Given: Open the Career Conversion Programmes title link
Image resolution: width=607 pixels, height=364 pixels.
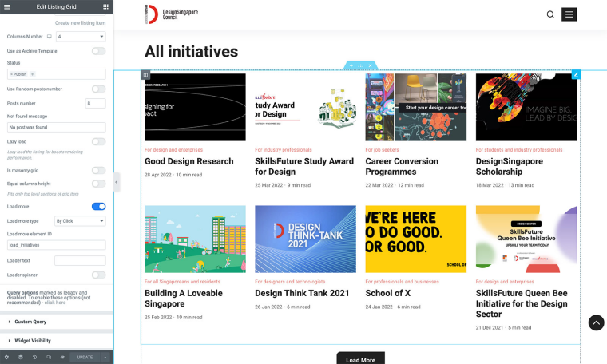Looking at the screenshot, I should tap(402, 166).
